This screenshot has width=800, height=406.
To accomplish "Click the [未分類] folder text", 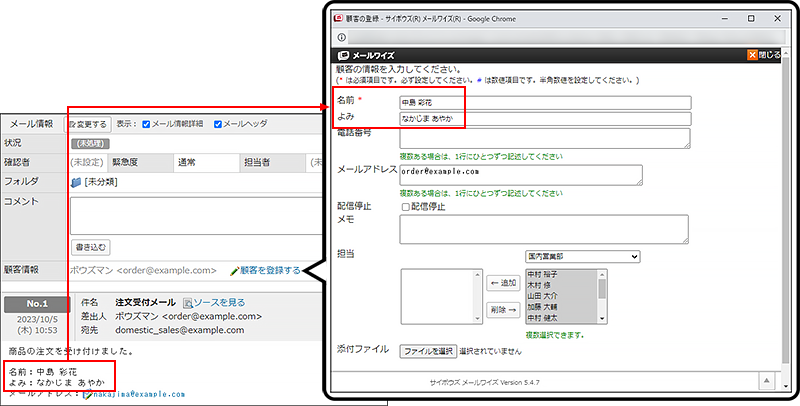I will coord(101,182).
